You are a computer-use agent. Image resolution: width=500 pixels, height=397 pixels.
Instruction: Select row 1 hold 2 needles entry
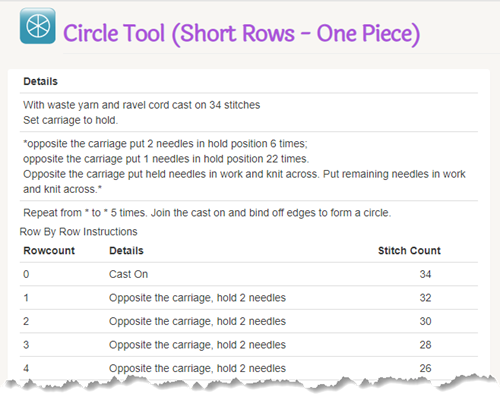point(249,298)
